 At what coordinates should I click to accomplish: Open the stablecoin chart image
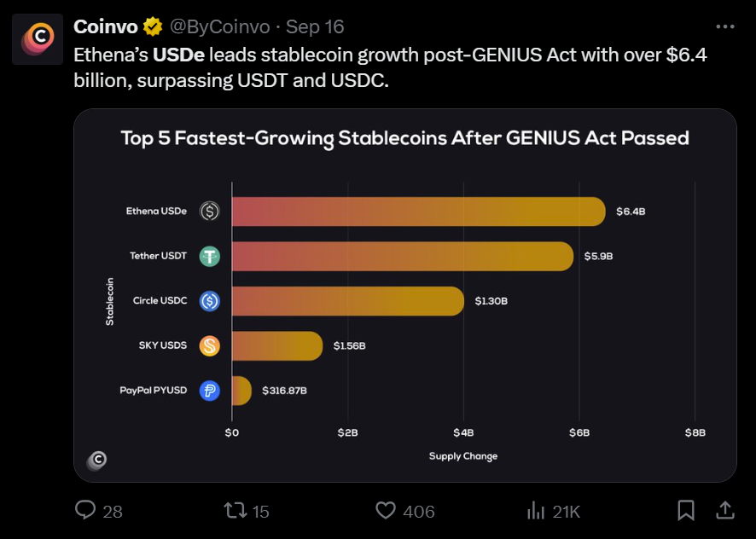pyautogui.click(x=405, y=294)
